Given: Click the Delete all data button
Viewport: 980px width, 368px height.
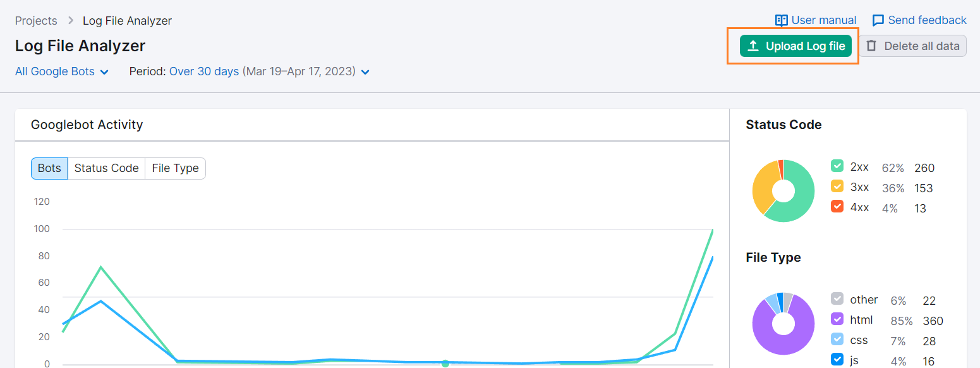Looking at the screenshot, I should pos(913,46).
